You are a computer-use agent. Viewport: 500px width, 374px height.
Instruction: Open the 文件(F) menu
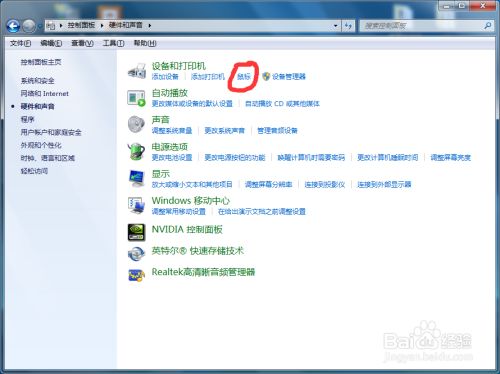tap(20, 43)
